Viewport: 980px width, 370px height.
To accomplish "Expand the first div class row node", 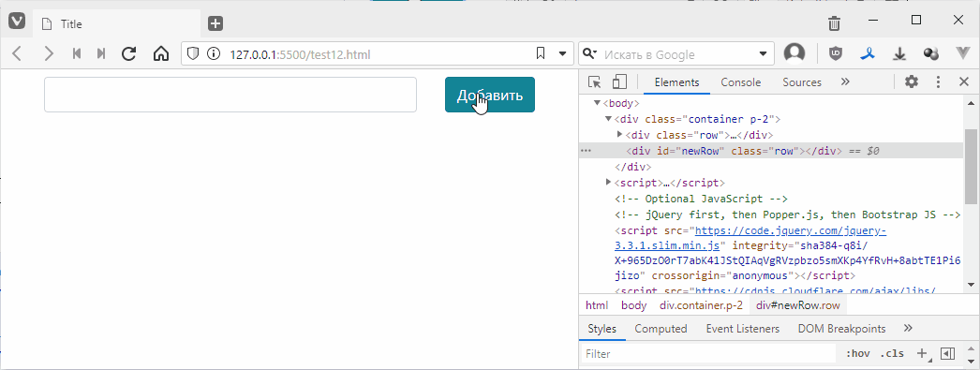I will [x=619, y=134].
